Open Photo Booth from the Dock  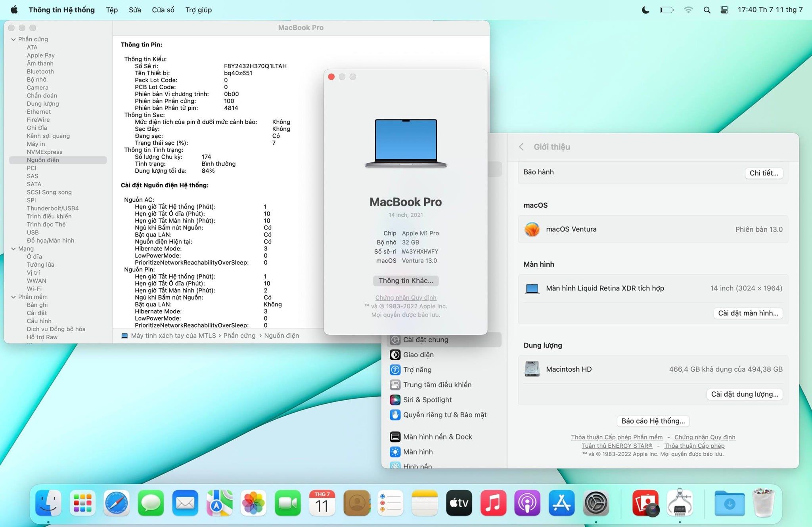645,503
